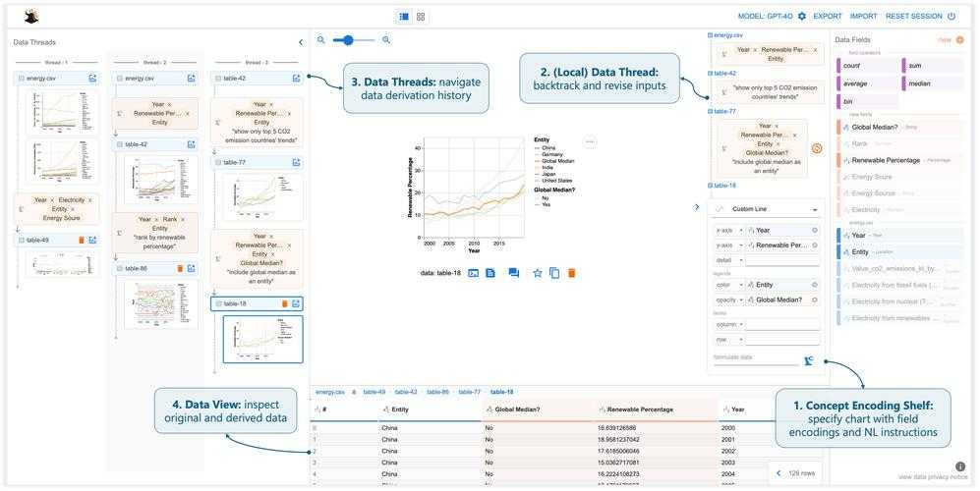Select energy.csv in data table breadcrumb

(330, 392)
